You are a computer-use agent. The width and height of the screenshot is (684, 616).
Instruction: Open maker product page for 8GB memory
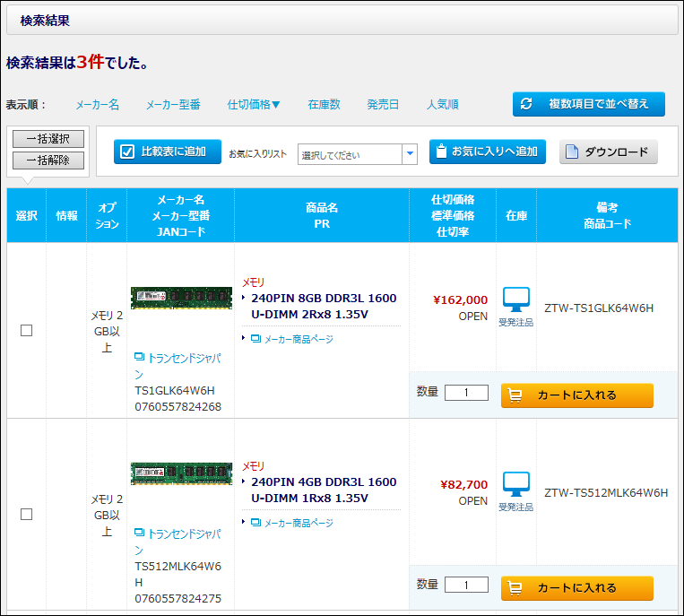(x=297, y=339)
